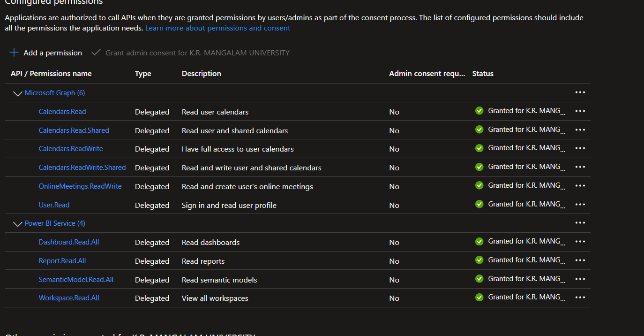Screen dimensions: 644x336
Task: Open the context menu for Calendars.Read.Shared
Action: [x=580, y=130]
